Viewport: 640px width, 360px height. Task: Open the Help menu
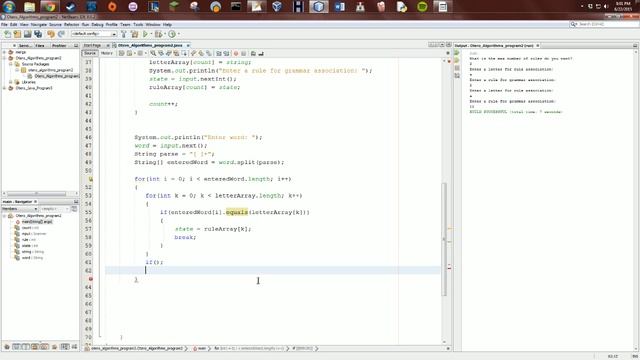pyautogui.click(x=167, y=25)
